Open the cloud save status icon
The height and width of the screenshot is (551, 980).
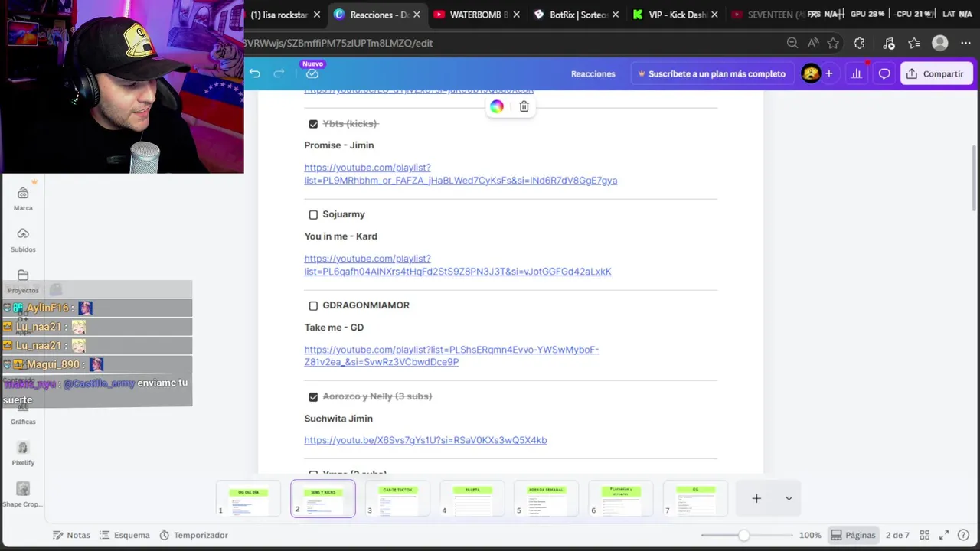(x=312, y=73)
